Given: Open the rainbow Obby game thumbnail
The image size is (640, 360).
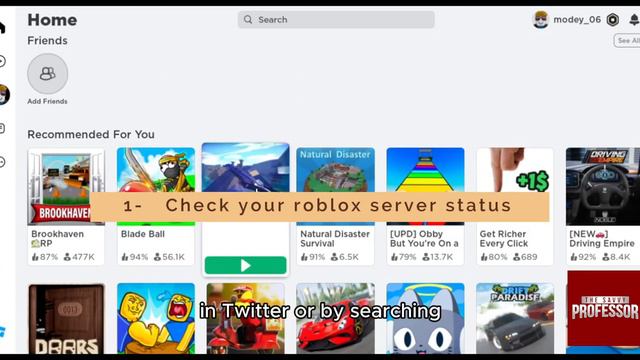Looking at the screenshot, I should coord(425,187).
